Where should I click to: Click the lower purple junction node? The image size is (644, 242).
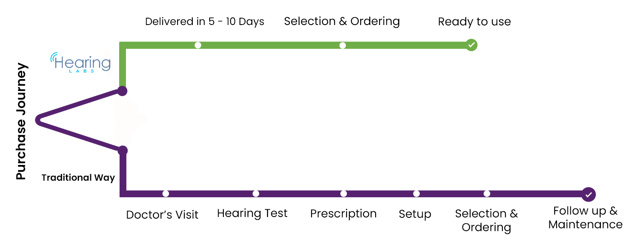[x=122, y=150]
